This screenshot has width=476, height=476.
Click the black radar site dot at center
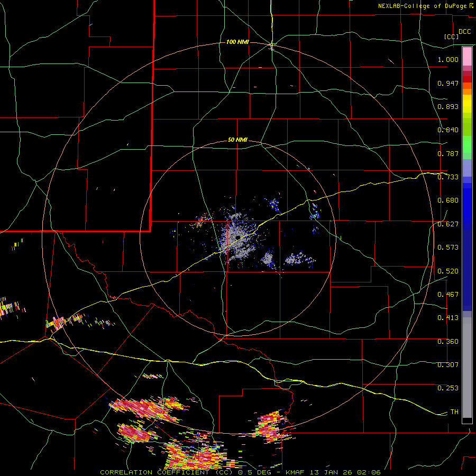pyautogui.click(x=239, y=237)
